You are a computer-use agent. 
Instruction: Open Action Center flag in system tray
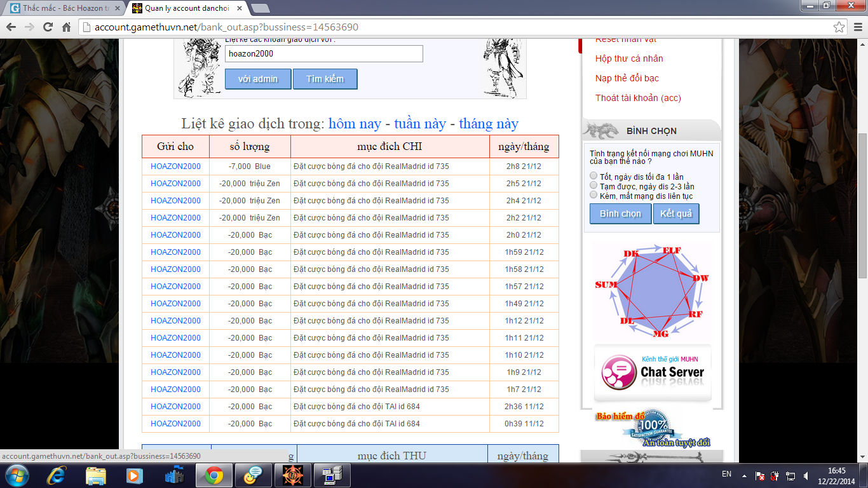point(759,475)
